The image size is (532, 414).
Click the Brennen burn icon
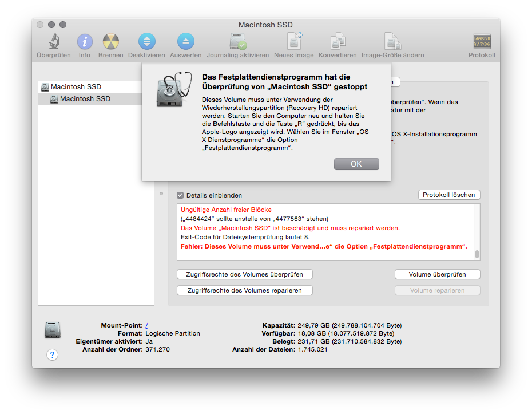tap(110, 41)
